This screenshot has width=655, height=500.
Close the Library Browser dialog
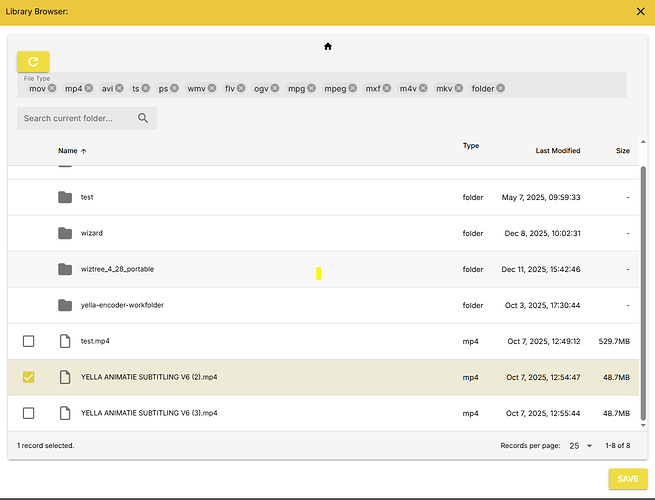(641, 11)
